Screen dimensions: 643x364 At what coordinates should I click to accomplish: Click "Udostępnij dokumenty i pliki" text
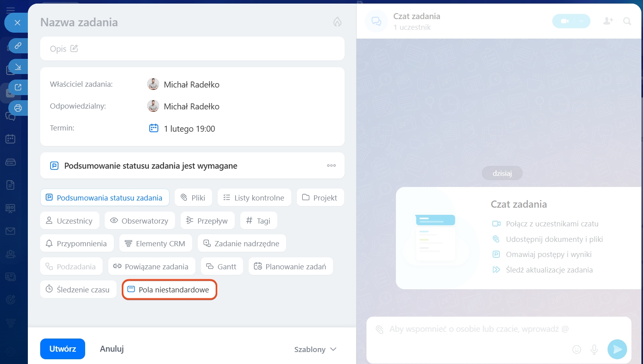point(554,239)
